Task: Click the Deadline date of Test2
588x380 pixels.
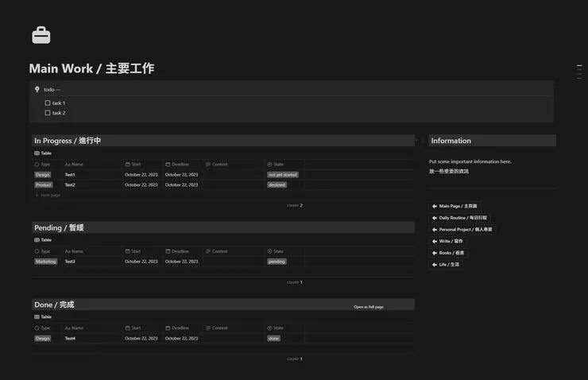Action: click(181, 184)
